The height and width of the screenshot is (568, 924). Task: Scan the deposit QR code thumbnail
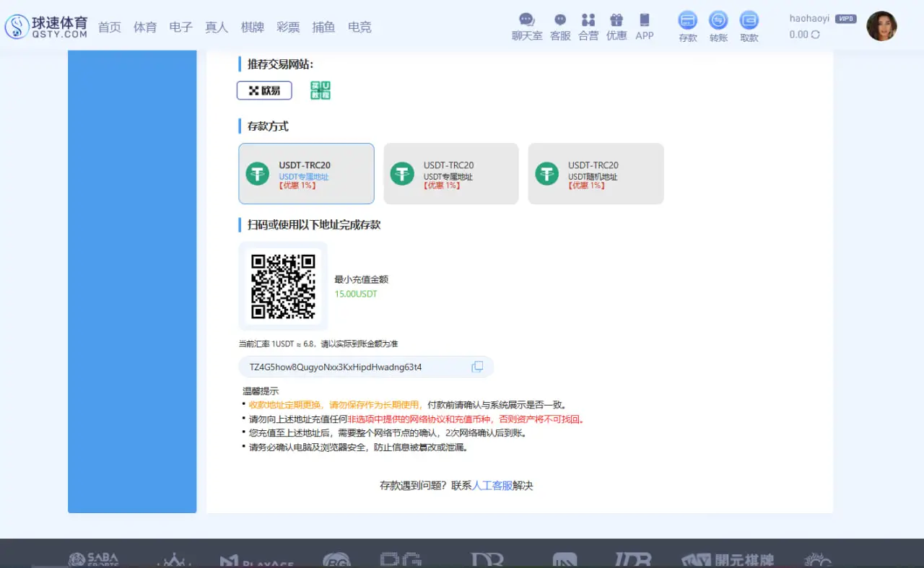click(x=283, y=286)
